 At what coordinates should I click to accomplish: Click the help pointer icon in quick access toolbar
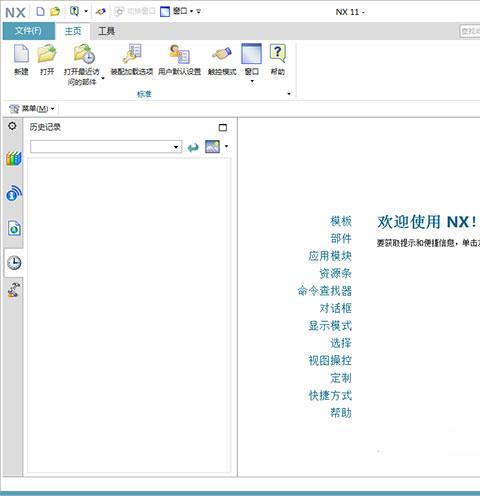(74, 11)
